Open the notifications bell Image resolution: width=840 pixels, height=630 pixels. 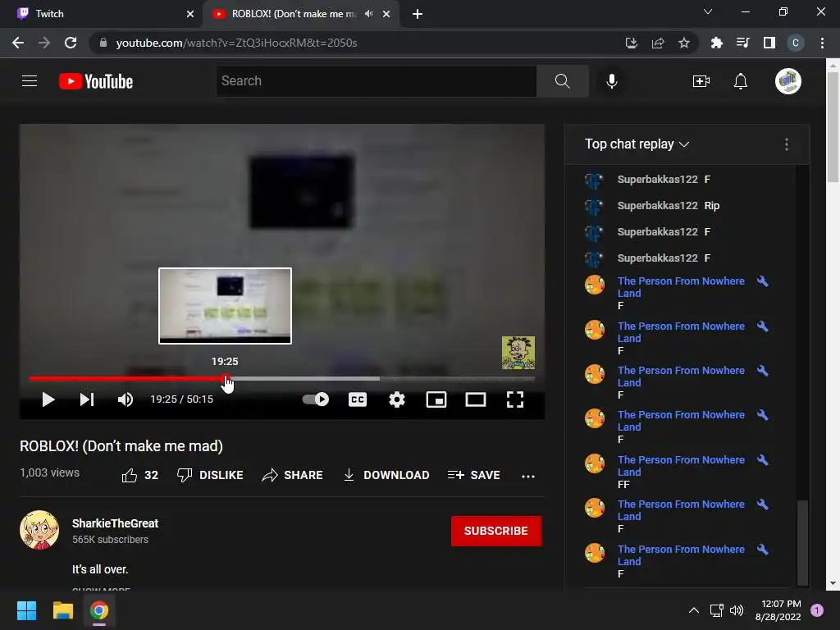[741, 81]
